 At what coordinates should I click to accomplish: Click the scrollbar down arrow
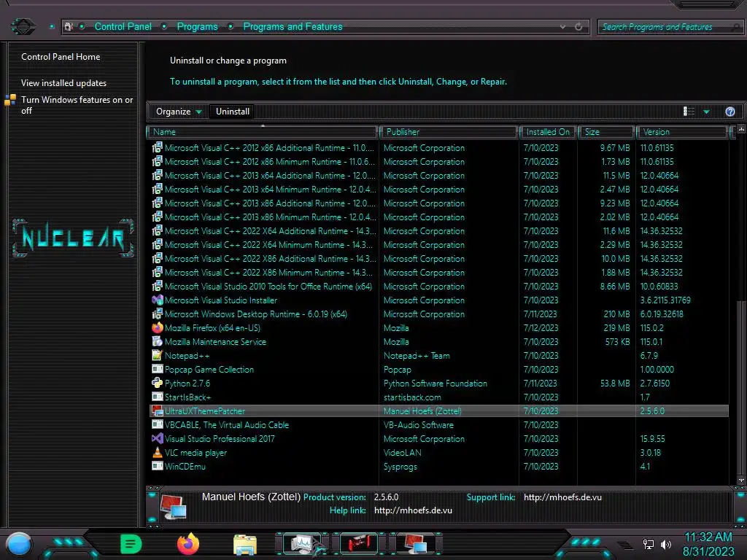click(741, 481)
